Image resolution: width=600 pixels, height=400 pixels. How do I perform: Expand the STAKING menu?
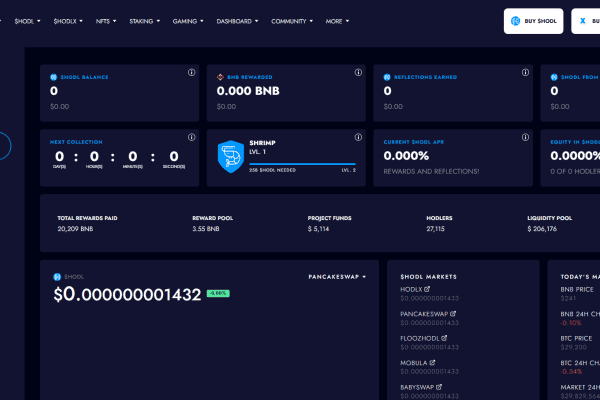point(145,21)
